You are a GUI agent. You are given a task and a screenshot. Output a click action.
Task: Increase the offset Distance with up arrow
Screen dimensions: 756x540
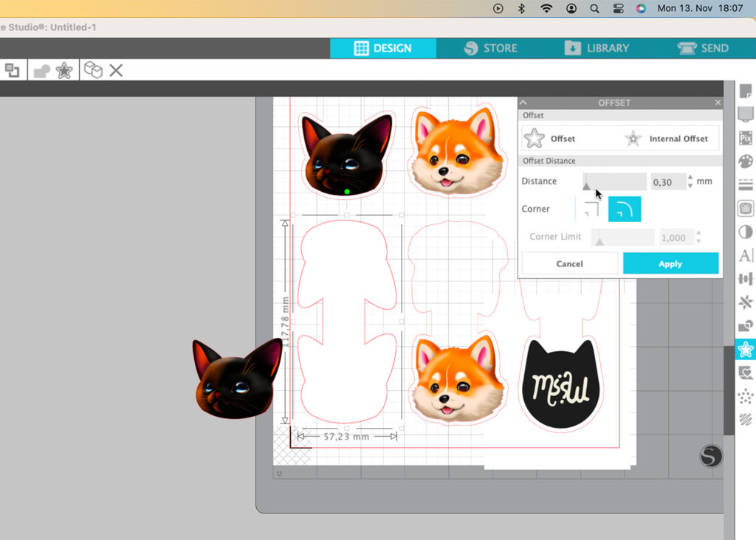(x=690, y=177)
